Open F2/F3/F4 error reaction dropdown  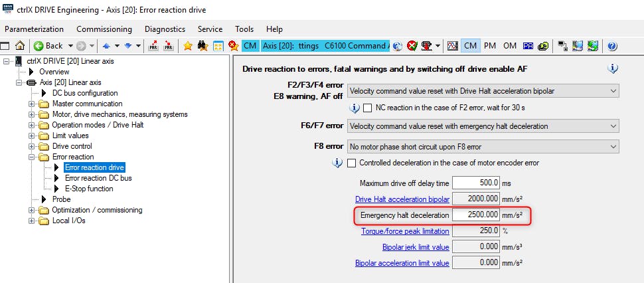[483, 91]
